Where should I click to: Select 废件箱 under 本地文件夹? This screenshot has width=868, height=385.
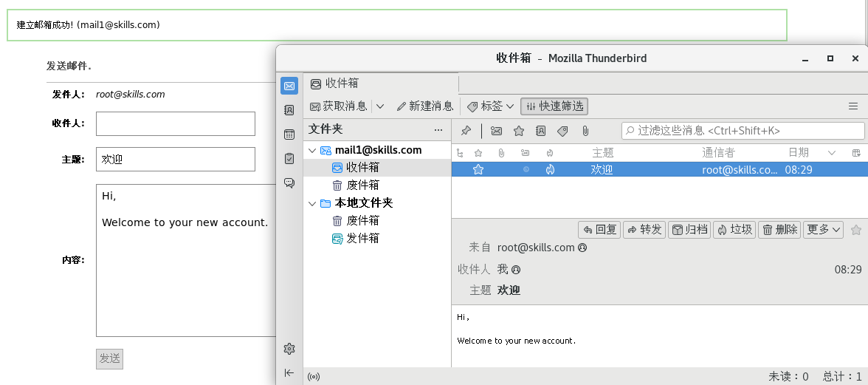(377, 220)
